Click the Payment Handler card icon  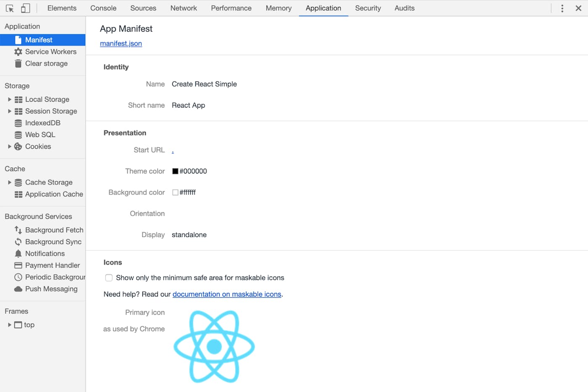pos(18,266)
